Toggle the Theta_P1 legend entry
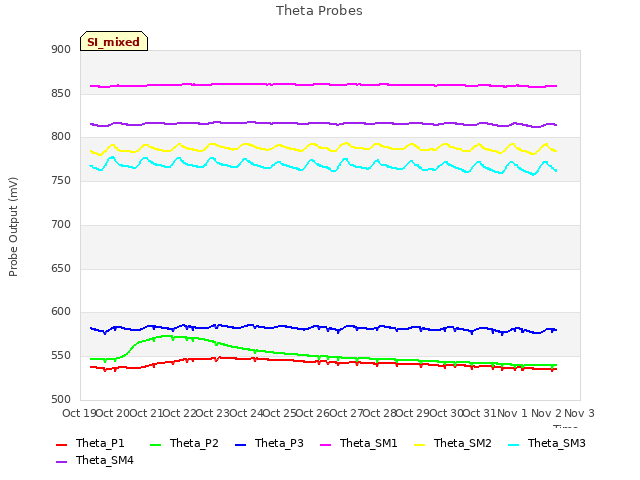 coord(90,443)
